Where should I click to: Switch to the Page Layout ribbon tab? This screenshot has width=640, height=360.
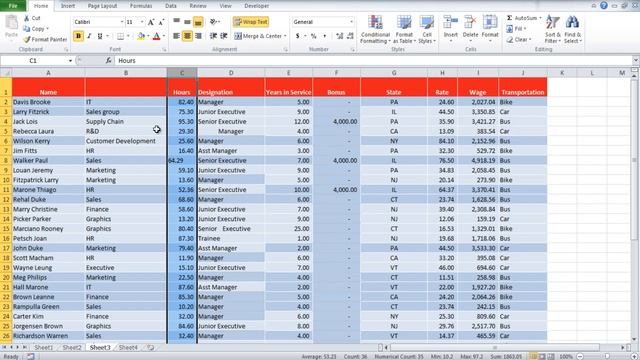point(102,6)
